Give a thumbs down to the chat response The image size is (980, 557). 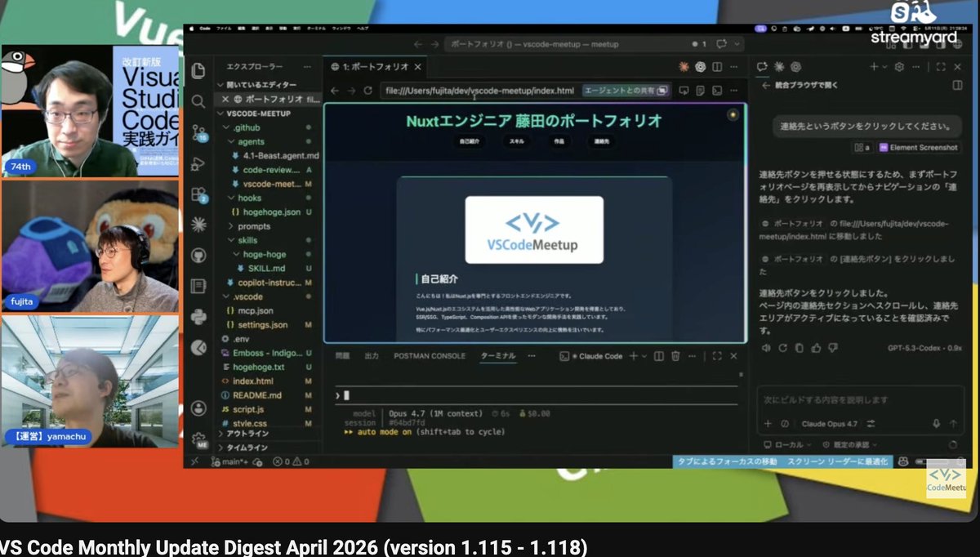(x=834, y=348)
